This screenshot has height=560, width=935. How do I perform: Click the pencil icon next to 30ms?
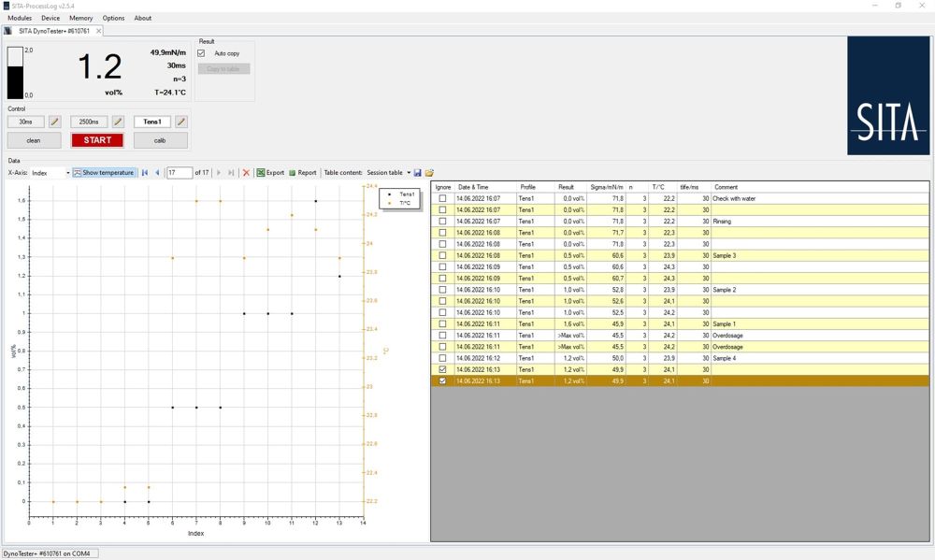[55, 122]
